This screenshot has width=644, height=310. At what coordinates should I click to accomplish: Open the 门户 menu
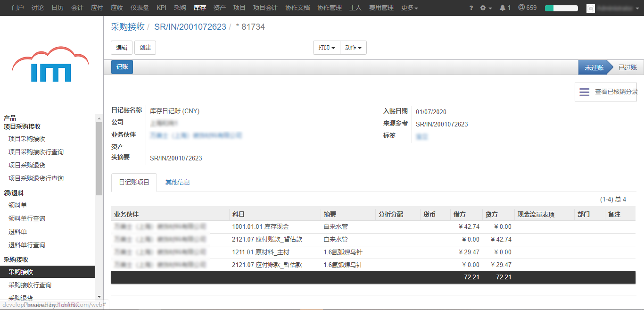(x=18, y=8)
